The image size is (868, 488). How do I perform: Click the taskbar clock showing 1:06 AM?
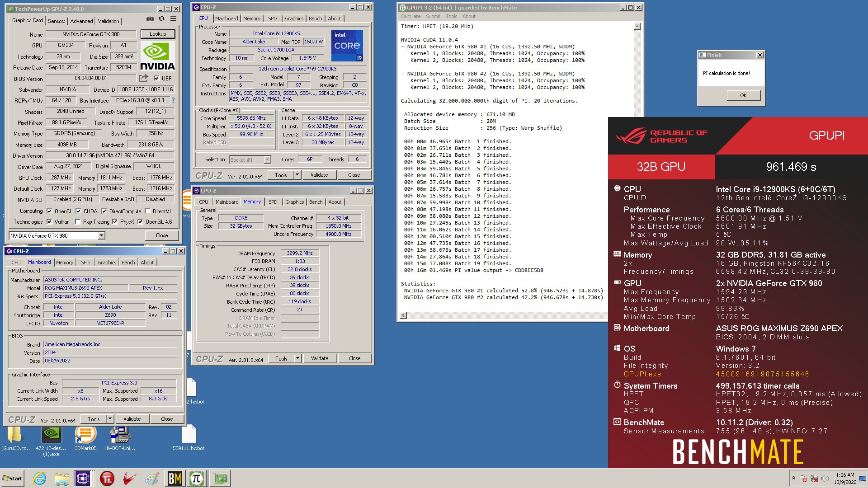(845, 479)
